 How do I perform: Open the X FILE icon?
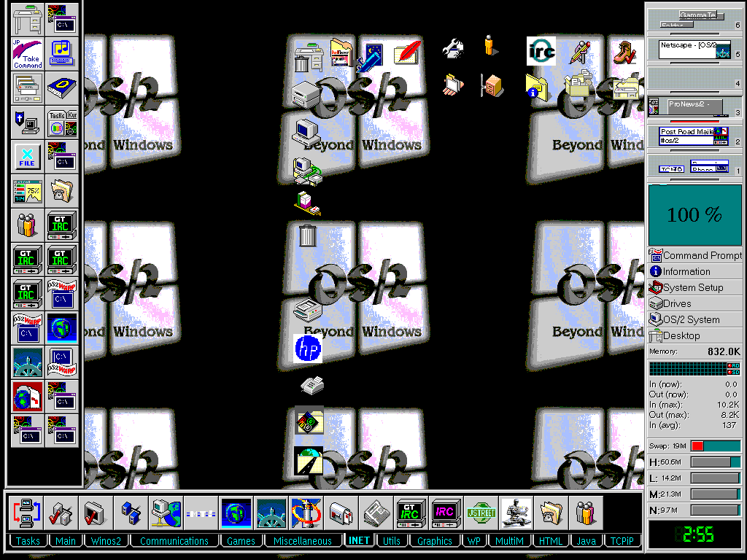click(x=28, y=157)
